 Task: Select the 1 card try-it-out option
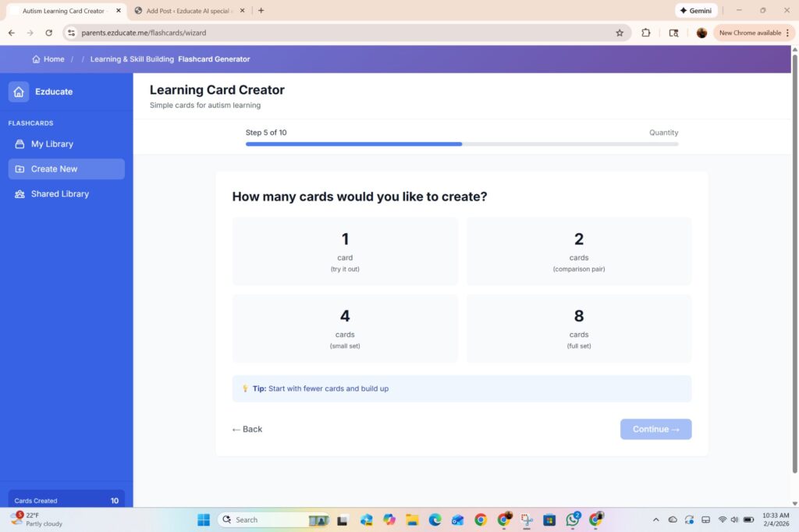[345, 250]
